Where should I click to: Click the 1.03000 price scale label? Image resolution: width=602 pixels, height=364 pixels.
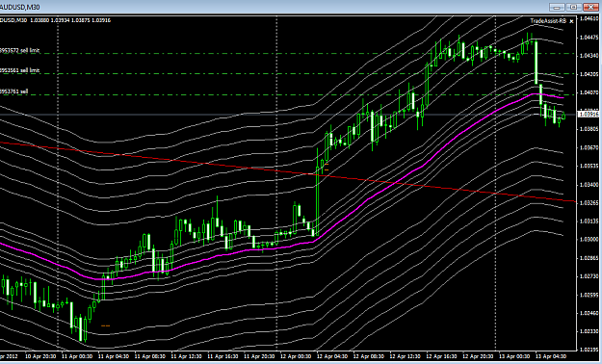click(589, 239)
